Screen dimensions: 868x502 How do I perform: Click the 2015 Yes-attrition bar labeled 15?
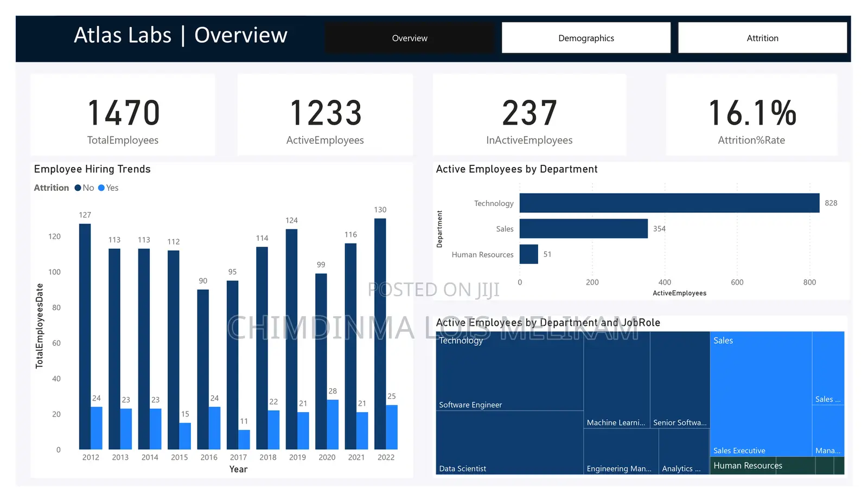185,436
